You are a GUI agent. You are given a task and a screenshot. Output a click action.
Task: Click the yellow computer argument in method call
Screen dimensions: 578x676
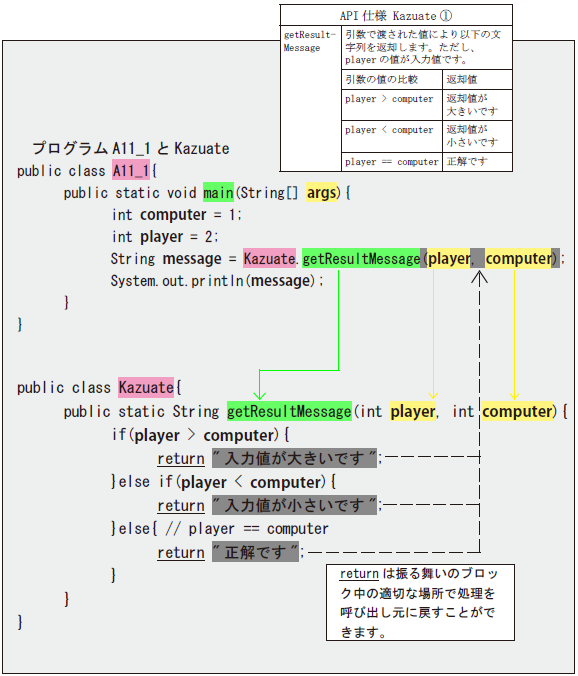[518, 258]
